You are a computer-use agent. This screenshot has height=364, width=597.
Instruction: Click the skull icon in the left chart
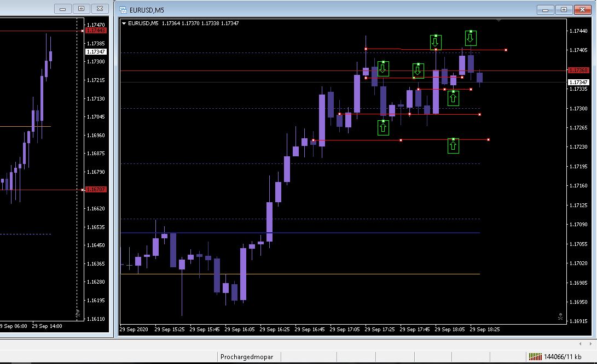point(78,313)
